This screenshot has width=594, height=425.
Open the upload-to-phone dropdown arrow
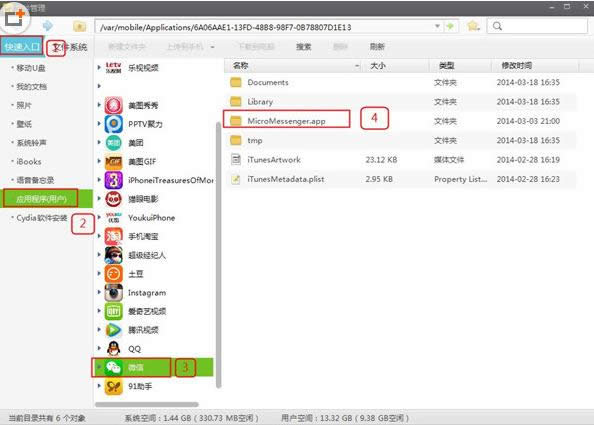tap(213, 47)
